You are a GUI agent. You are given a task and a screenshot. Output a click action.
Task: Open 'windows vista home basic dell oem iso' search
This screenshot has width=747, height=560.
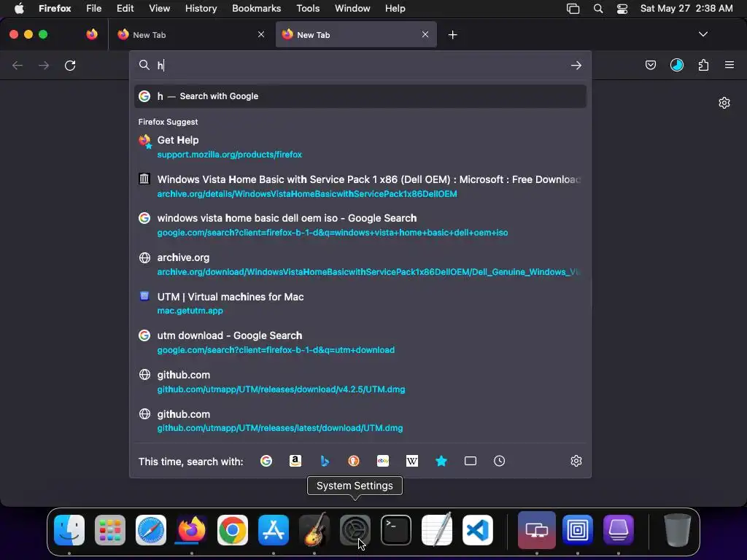click(360, 225)
